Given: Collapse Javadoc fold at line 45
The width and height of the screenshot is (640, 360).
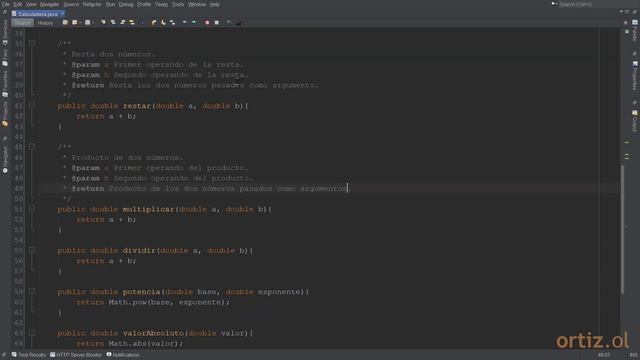Looking at the screenshot, I should [x=32, y=147].
